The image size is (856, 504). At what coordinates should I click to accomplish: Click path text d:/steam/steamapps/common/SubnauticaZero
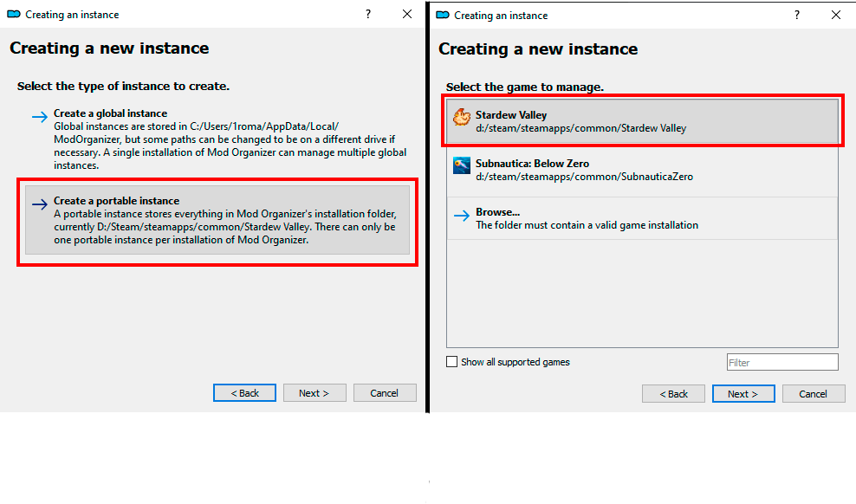pyautogui.click(x=584, y=177)
